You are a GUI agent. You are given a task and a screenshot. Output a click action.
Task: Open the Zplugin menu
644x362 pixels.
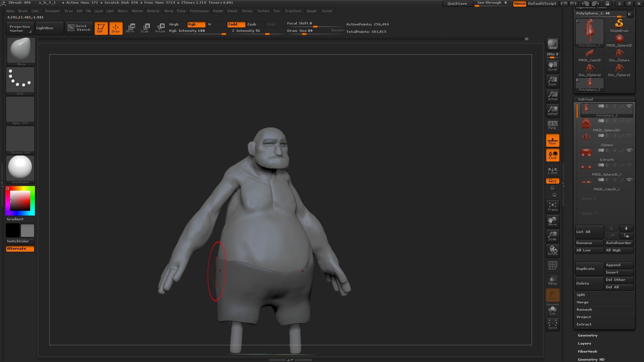(x=311, y=11)
